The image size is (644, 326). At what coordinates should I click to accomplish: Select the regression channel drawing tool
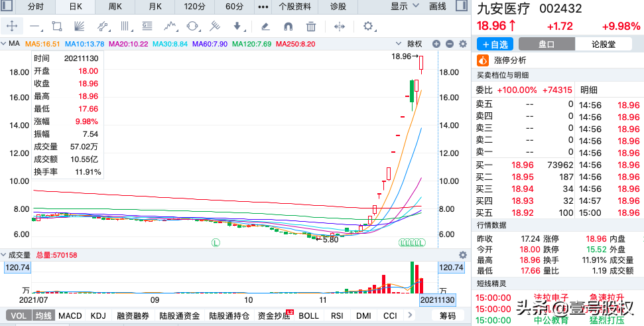tap(102, 27)
